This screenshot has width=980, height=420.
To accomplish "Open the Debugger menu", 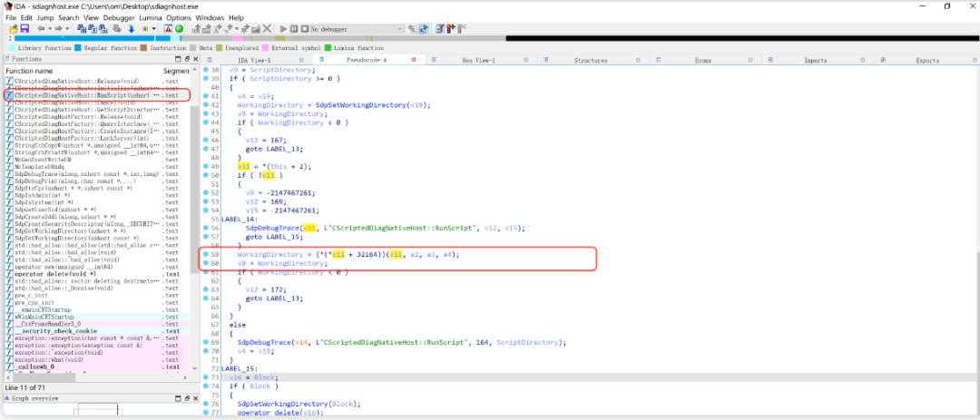I will [x=119, y=18].
